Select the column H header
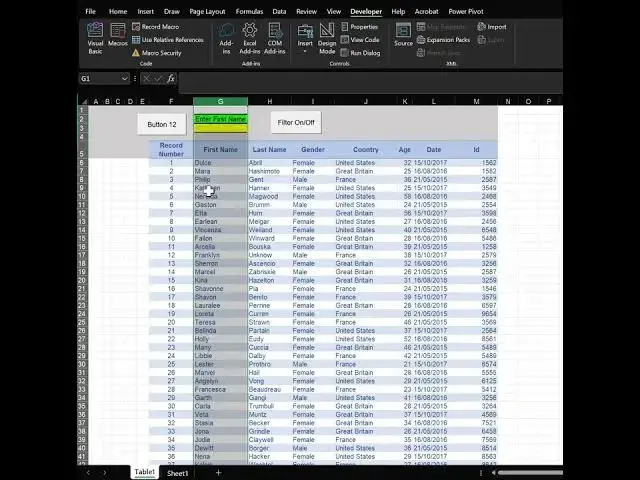 click(x=269, y=101)
